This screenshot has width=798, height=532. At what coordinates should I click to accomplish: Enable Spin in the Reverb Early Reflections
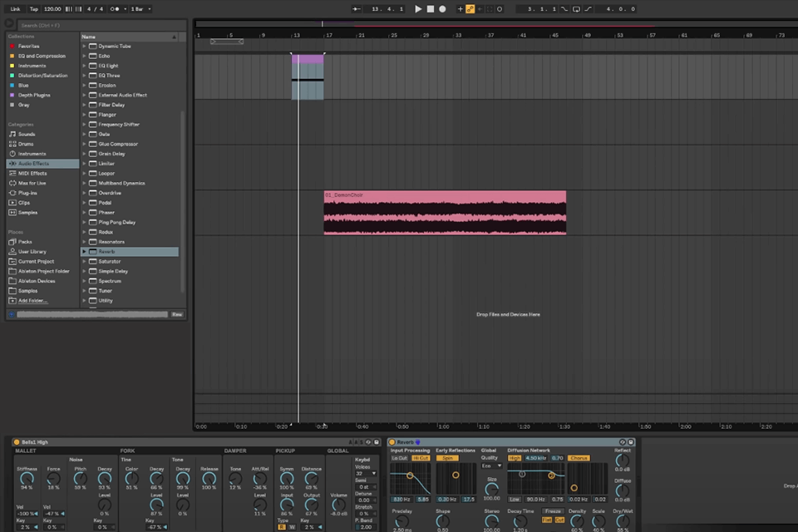(x=448, y=458)
